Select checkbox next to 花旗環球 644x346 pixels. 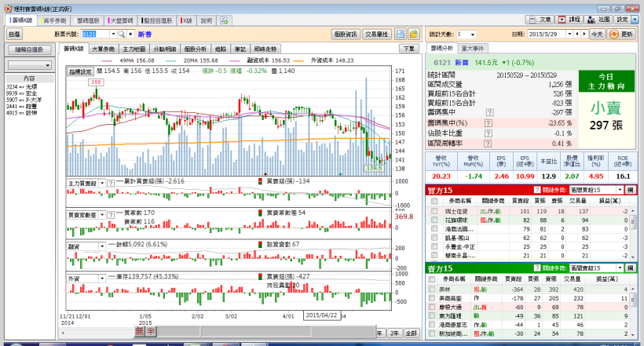point(434,220)
